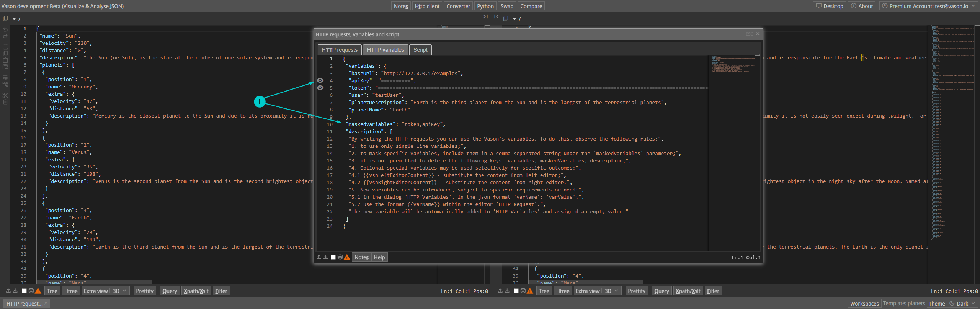Close the HTTP dialog with ESC X
The image size is (980, 309).
click(757, 34)
